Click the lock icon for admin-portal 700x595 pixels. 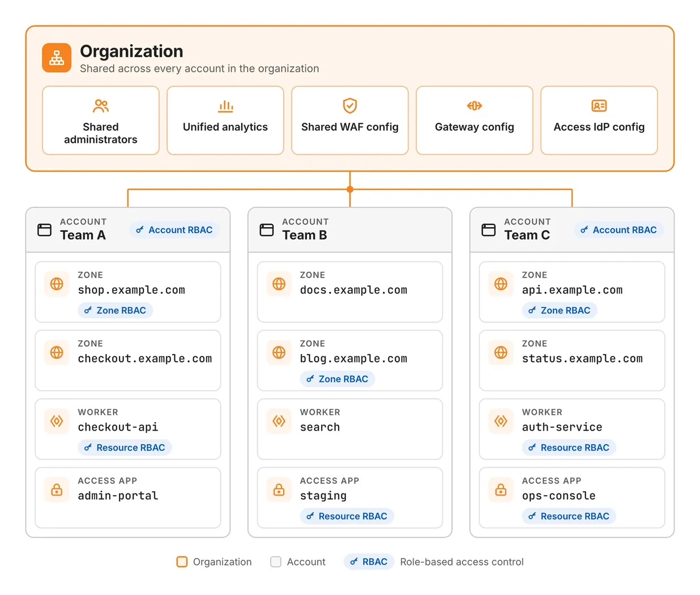pos(57,489)
